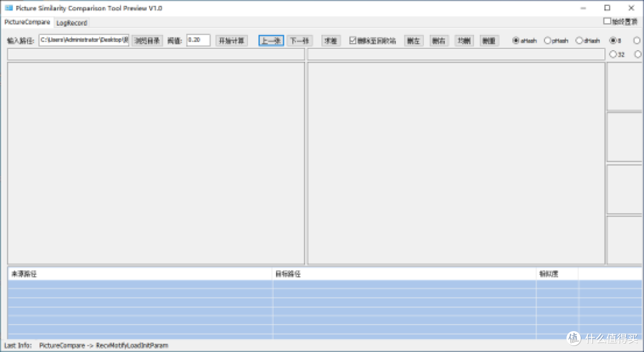The width and height of the screenshot is (644, 352).
Task: Select the aHash radio button
Action: coord(516,40)
